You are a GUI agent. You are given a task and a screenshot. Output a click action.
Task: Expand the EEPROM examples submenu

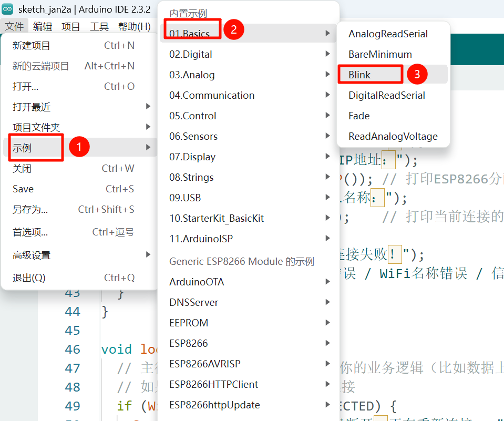pos(248,323)
